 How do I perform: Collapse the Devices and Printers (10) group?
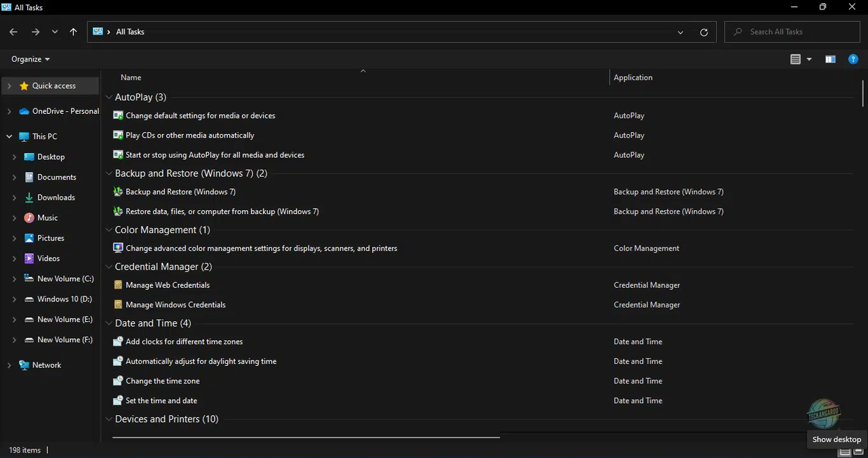[108, 419]
